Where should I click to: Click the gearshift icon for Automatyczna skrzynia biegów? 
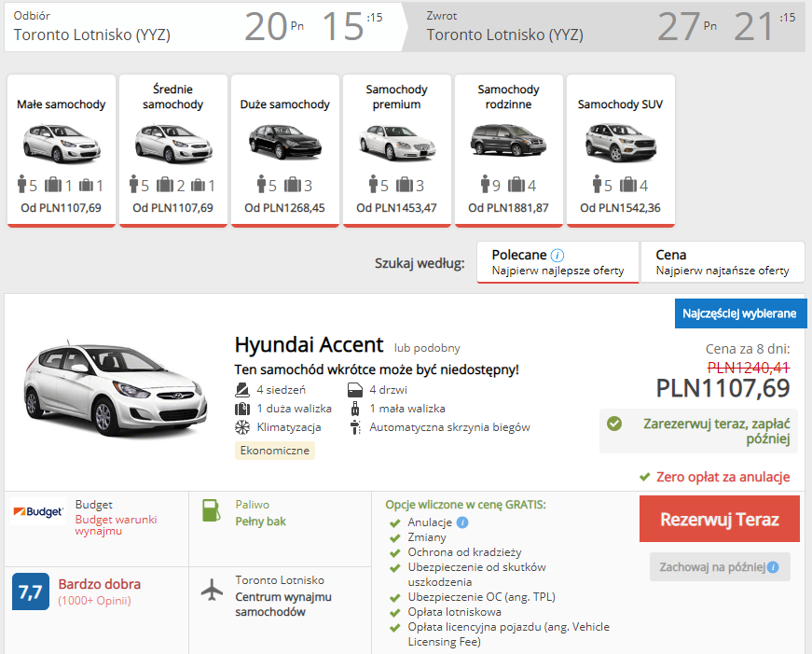point(355,427)
